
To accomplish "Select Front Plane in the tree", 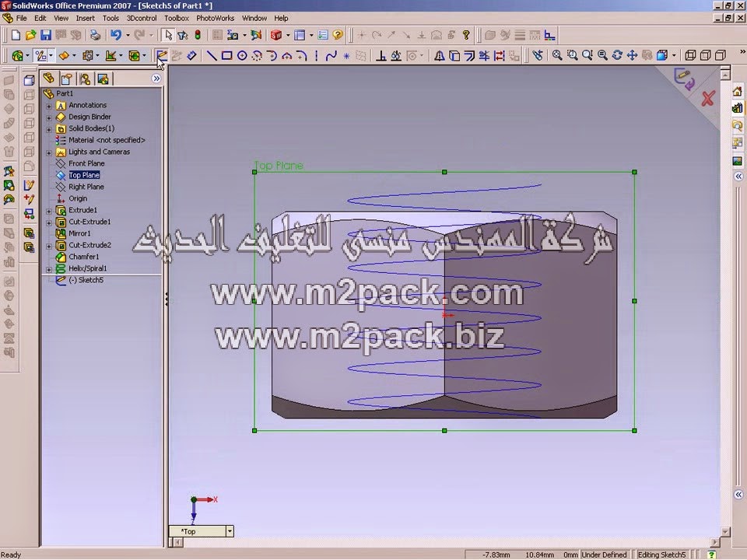I will coord(86,163).
